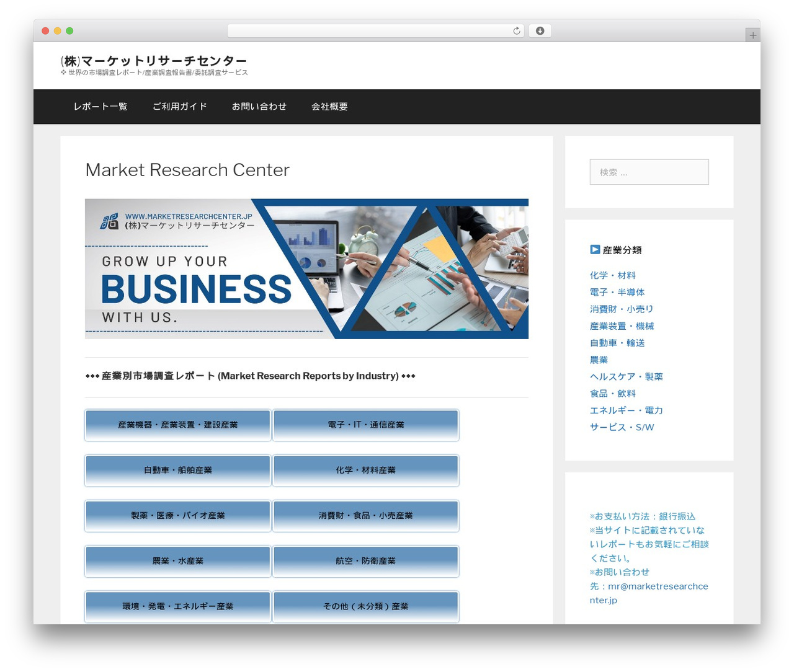Open the 農業 sidebar link
Image resolution: width=794 pixels, height=672 pixels.
[599, 360]
